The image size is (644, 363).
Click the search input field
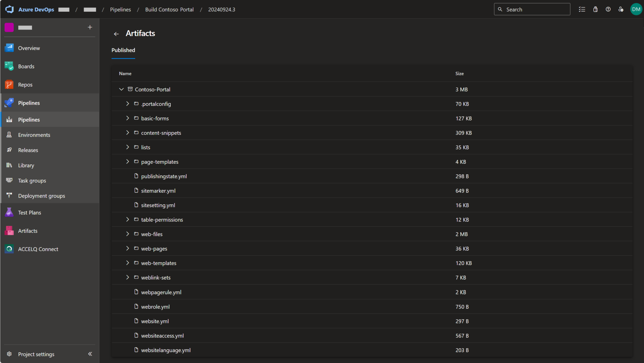point(532,9)
